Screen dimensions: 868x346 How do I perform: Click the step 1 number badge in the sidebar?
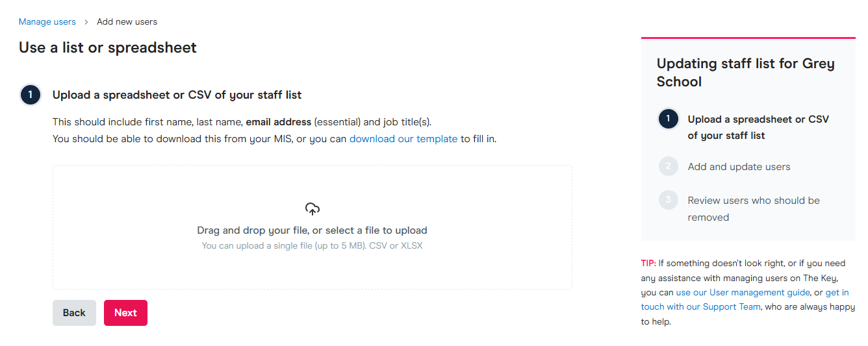(668, 119)
